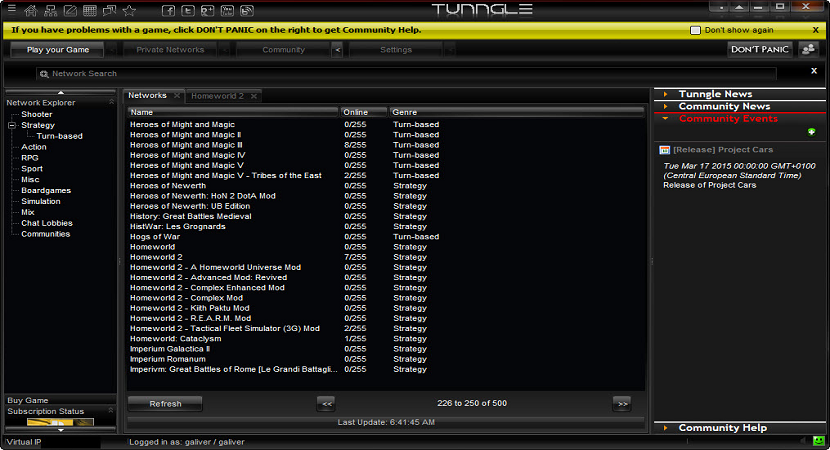Click the star favorites icon
This screenshot has height=450, width=830.
coord(129,10)
